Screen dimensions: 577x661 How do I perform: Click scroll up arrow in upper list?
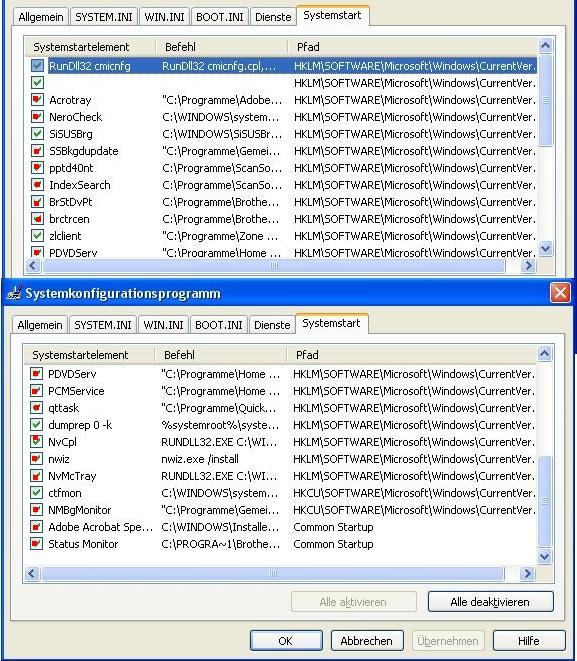[x=546, y=46]
